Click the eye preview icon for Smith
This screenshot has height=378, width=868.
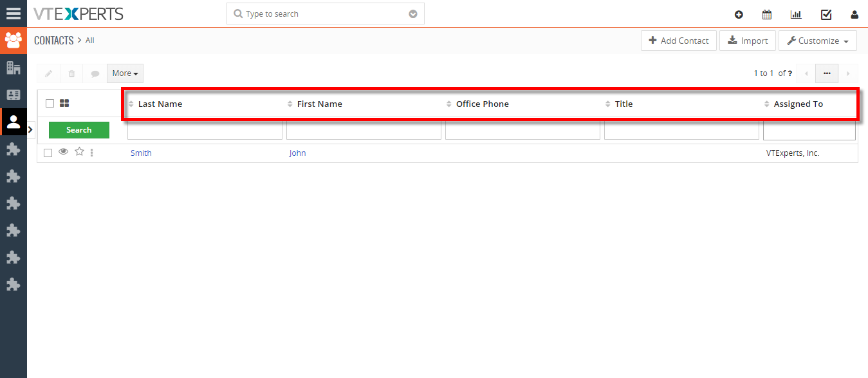pyautogui.click(x=63, y=152)
